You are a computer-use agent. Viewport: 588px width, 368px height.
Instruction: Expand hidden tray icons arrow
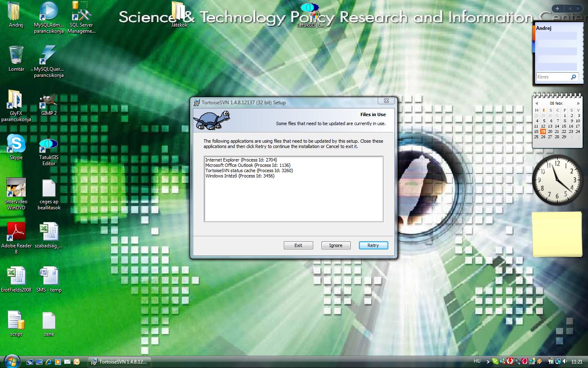pyautogui.click(x=488, y=361)
